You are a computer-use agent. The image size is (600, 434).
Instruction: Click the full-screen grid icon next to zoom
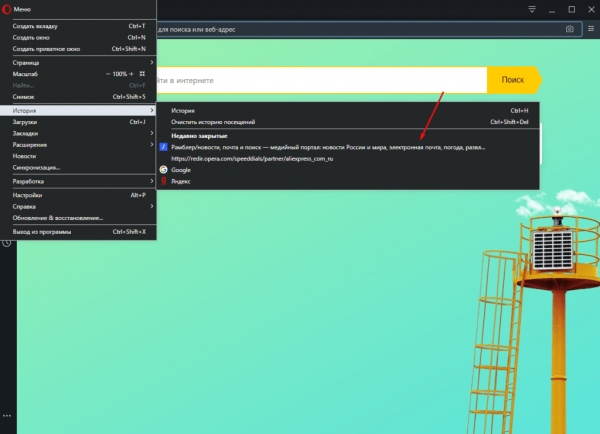(x=142, y=74)
